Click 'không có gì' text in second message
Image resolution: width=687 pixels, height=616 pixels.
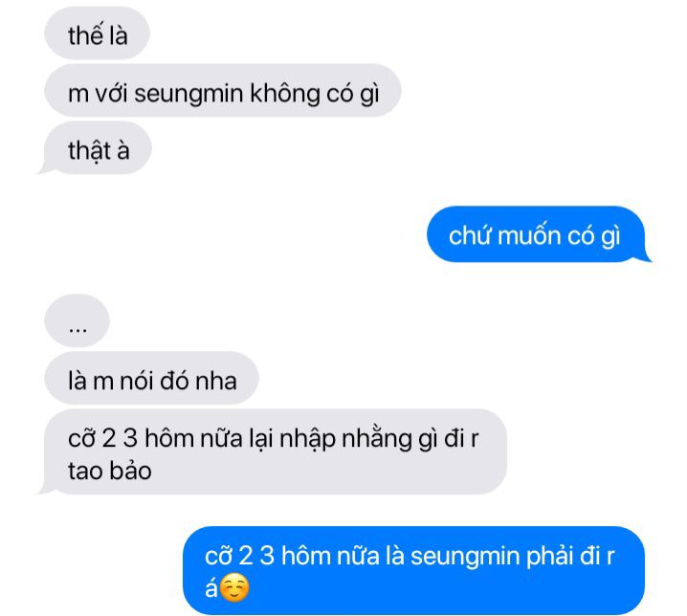pyautogui.click(x=315, y=94)
